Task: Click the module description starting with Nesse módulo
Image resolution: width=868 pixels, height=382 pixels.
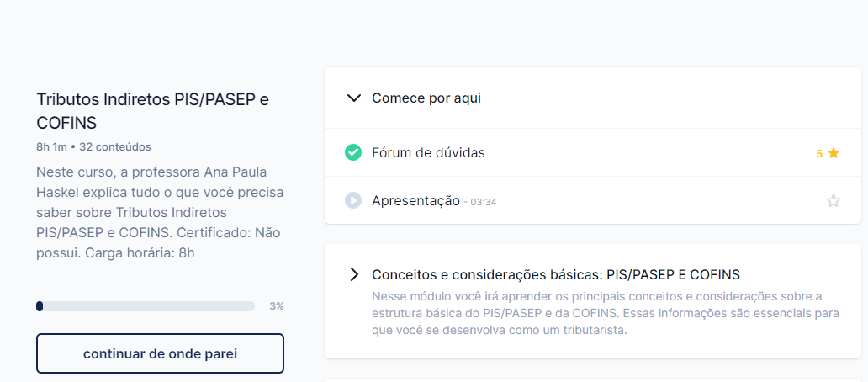Action: click(x=606, y=313)
